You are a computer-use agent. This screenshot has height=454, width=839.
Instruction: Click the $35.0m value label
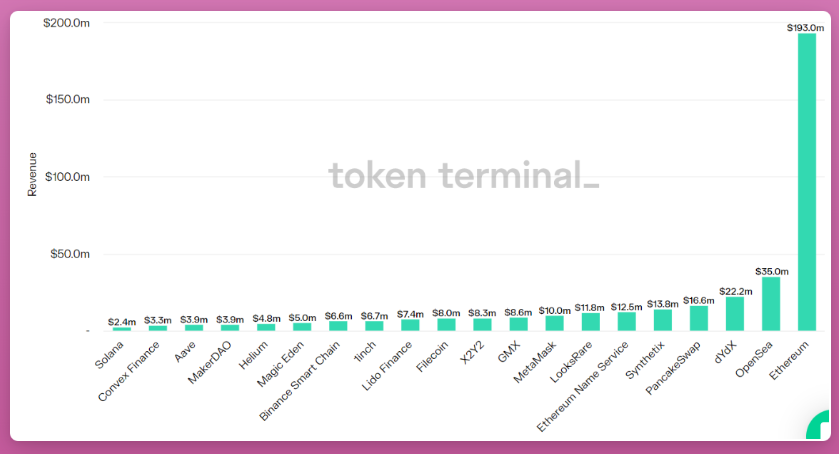coord(772,271)
